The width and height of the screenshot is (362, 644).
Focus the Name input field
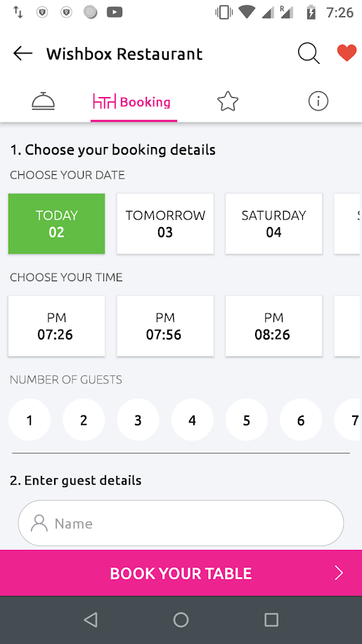[x=181, y=523]
